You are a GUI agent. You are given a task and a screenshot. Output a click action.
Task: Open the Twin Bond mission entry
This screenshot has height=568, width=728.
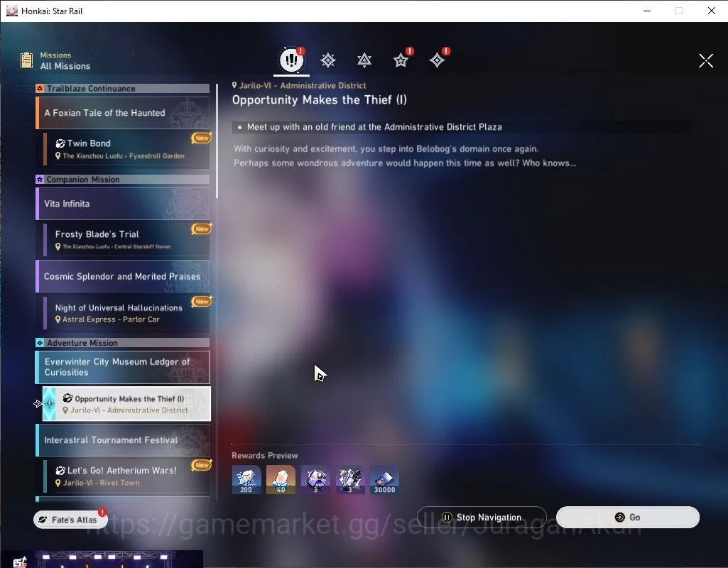point(126,149)
